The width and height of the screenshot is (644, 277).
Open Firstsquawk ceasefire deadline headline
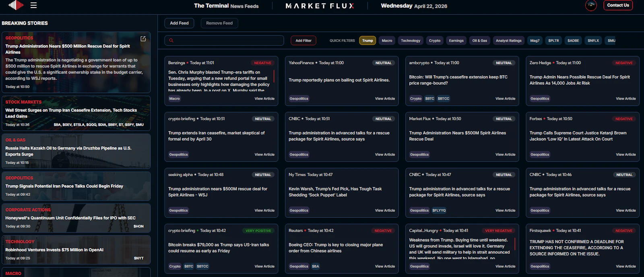[x=577, y=248]
